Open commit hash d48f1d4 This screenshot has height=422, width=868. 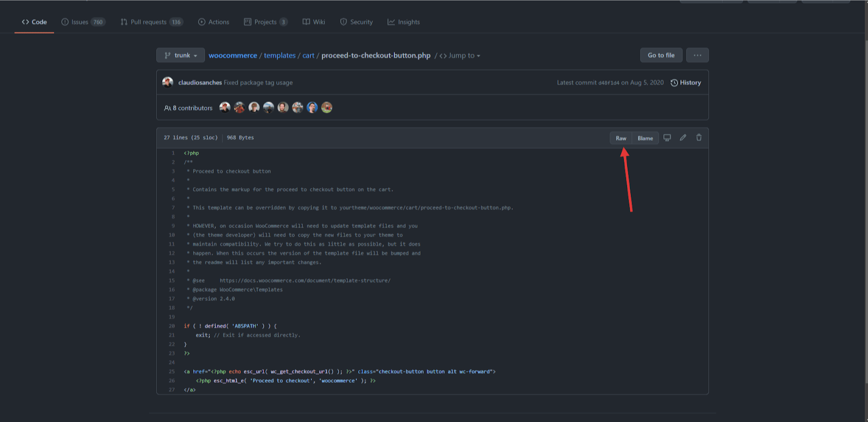(x=609, y=83)
